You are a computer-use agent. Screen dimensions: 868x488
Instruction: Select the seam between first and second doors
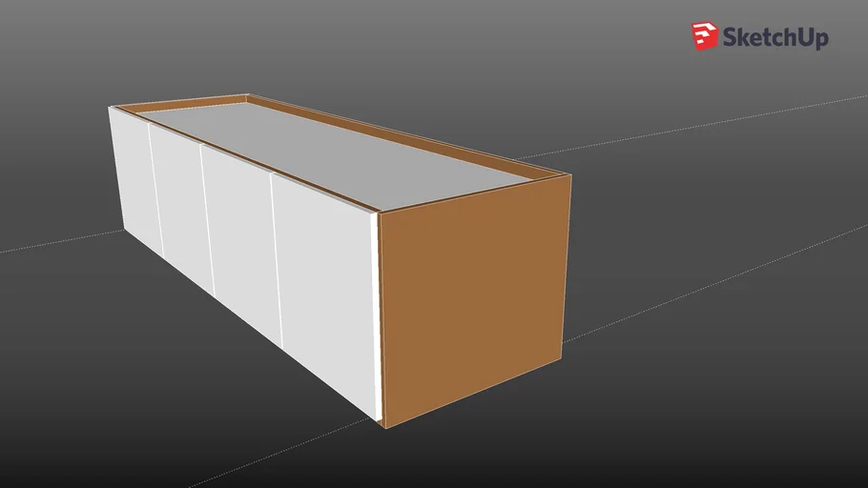click(155, 195)
